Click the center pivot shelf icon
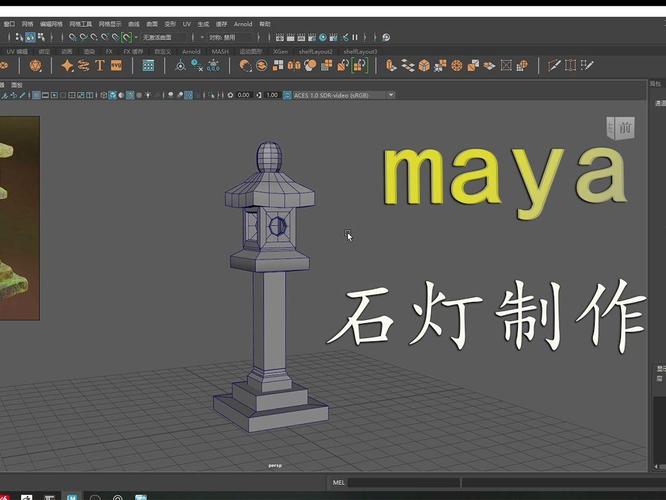The height and width of the screenshot is (500, 666). pos(181,65)
